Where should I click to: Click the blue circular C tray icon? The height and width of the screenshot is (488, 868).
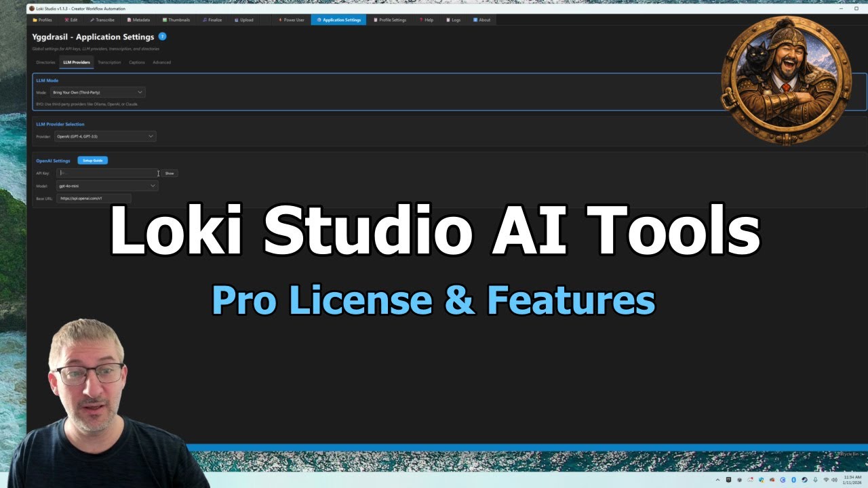coord(783,480)
